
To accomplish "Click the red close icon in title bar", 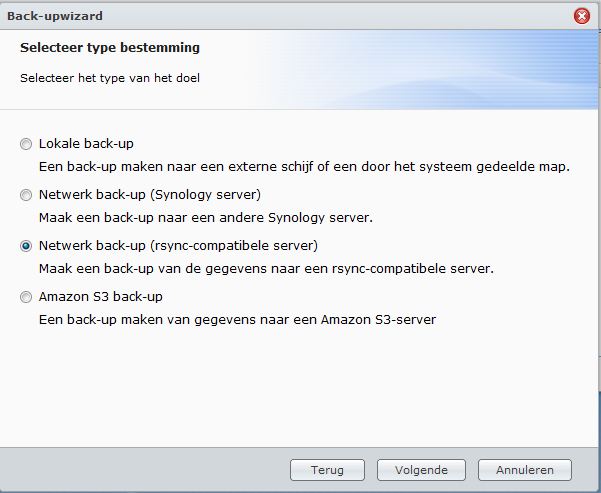I will [x=581, y=16].
